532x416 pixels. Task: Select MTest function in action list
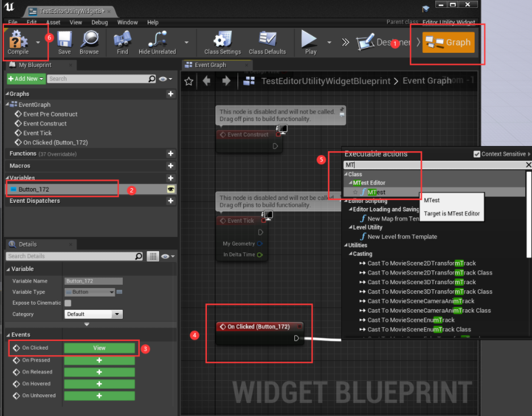click(376, 192)
